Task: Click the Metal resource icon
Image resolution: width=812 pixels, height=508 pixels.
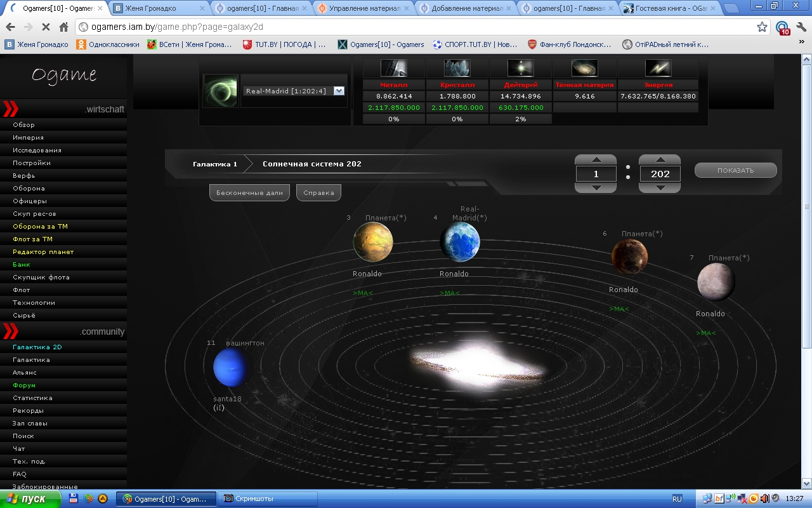Action: (x=393, y=68)
